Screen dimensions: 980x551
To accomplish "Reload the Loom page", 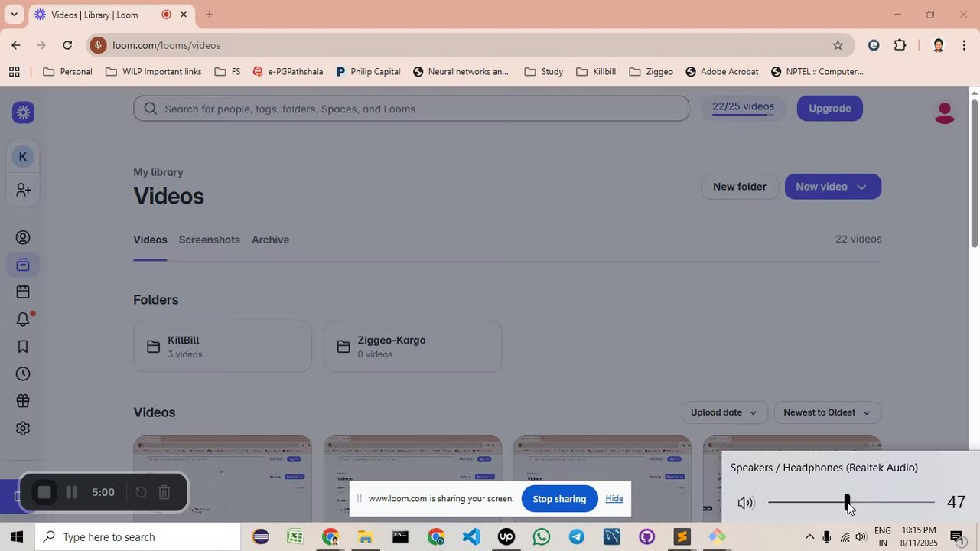I will pos(67,45).
